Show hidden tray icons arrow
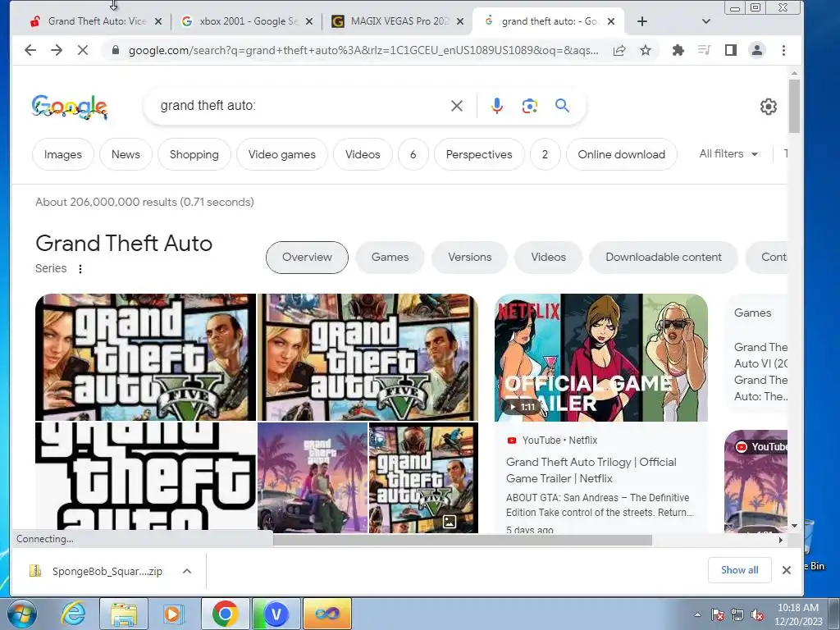 pyautogui.click(x=697, y=615)
